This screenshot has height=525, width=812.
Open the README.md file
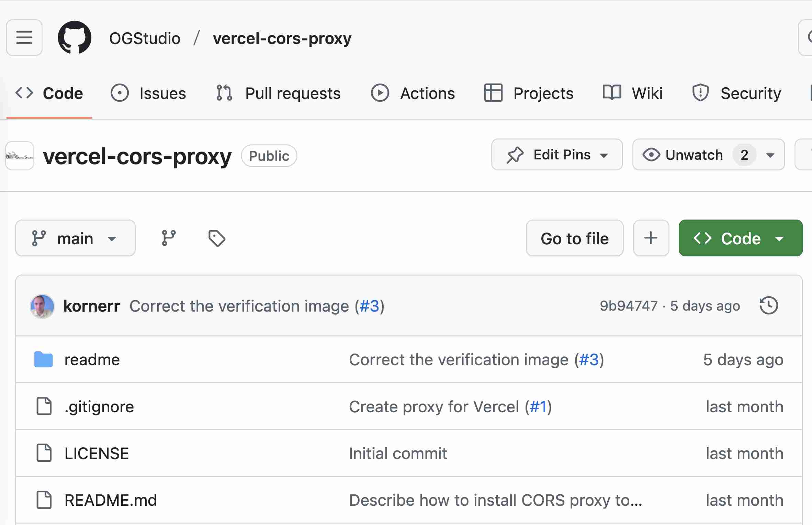pyautogui.click(x=111, y=500)
